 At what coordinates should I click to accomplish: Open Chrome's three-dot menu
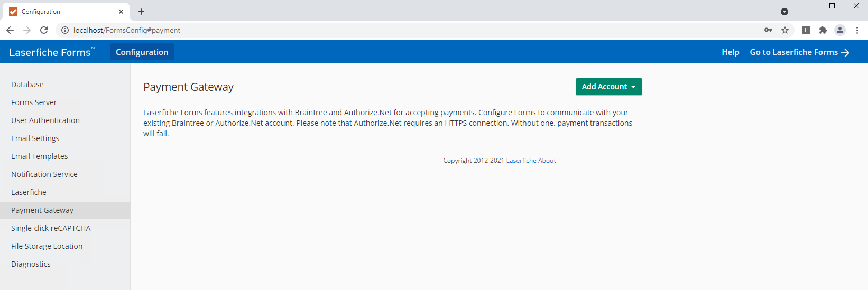tap(857, 30)
